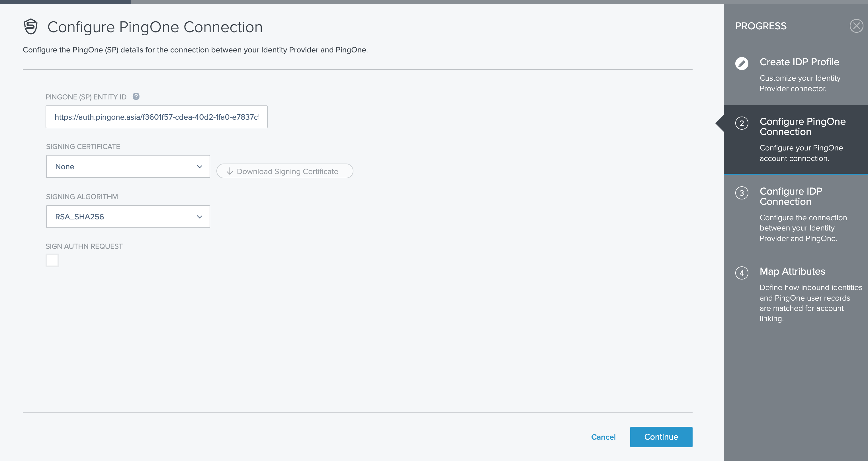Click the Configure PingOne Connection step icon
The image size is (868, 461).
click(742, 122)
